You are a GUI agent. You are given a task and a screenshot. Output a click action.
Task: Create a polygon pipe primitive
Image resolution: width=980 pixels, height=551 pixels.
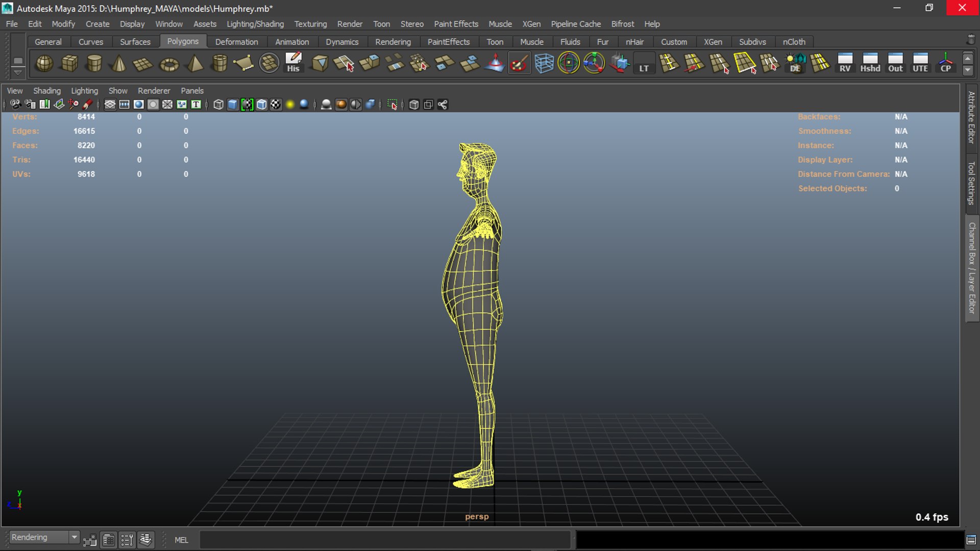point(219,63)
